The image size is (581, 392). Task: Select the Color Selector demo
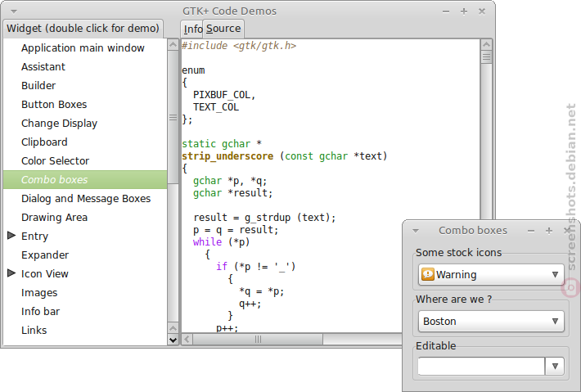pyautogui.click(x=85, y=161)
